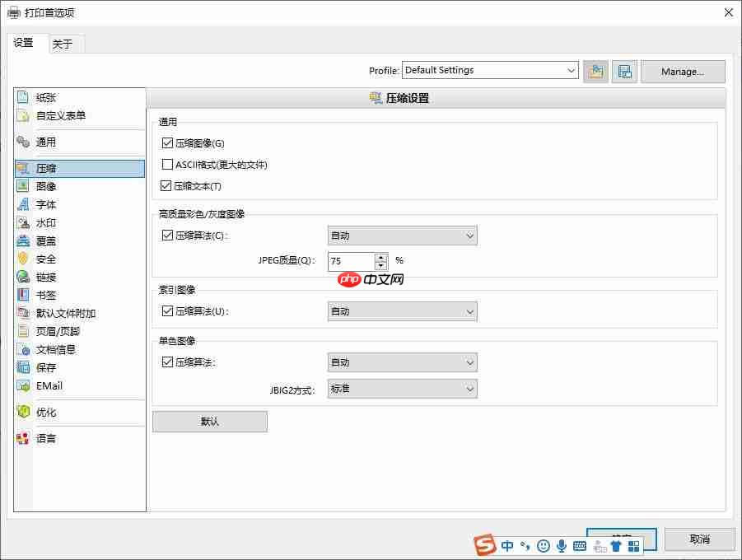
Task: Open the 链接 links globe icon
Action: tap(23, 277)
